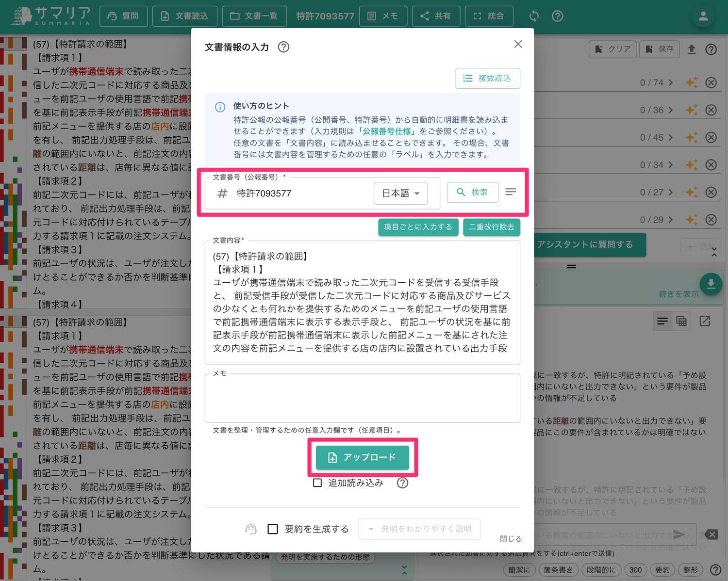The image size is (728, 581).
Task: Open the user account avatar icon
Action: (x=703, y=16)
